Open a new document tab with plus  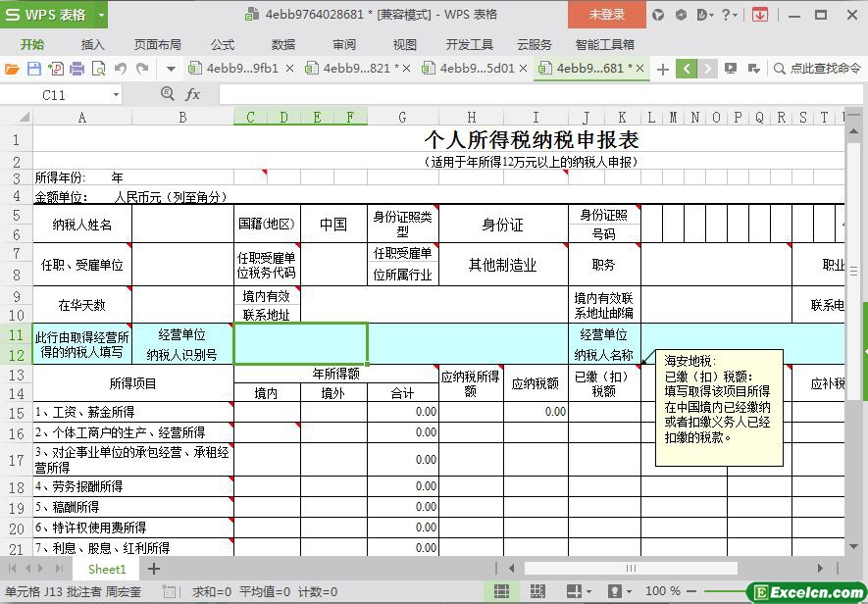point(663,69)
